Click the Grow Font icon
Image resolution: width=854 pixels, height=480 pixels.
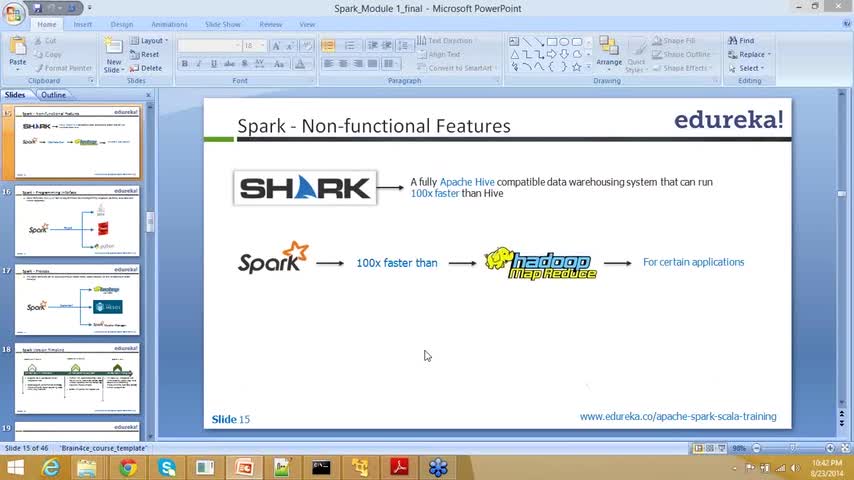(x=276, y=46)
